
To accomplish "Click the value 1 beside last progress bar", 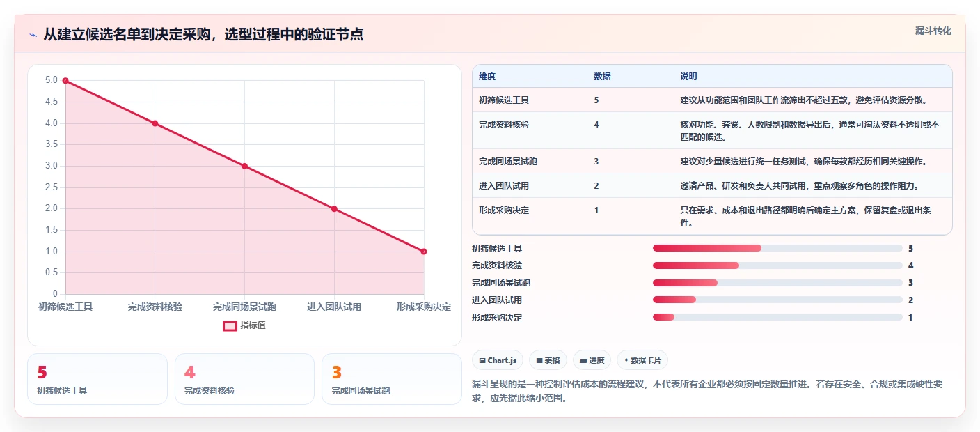I will [910, 317].
